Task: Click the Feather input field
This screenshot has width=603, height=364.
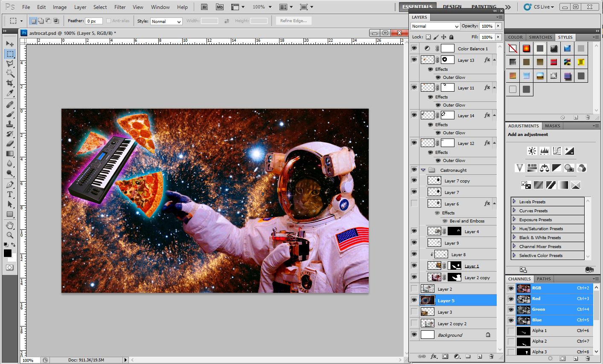Action: (x=94, y=21)
